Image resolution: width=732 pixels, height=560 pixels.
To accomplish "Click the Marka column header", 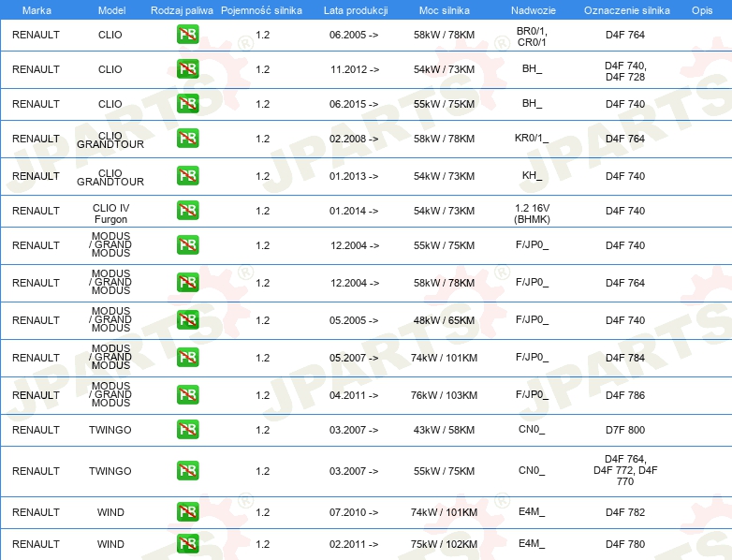I will (x=37, y=10).
